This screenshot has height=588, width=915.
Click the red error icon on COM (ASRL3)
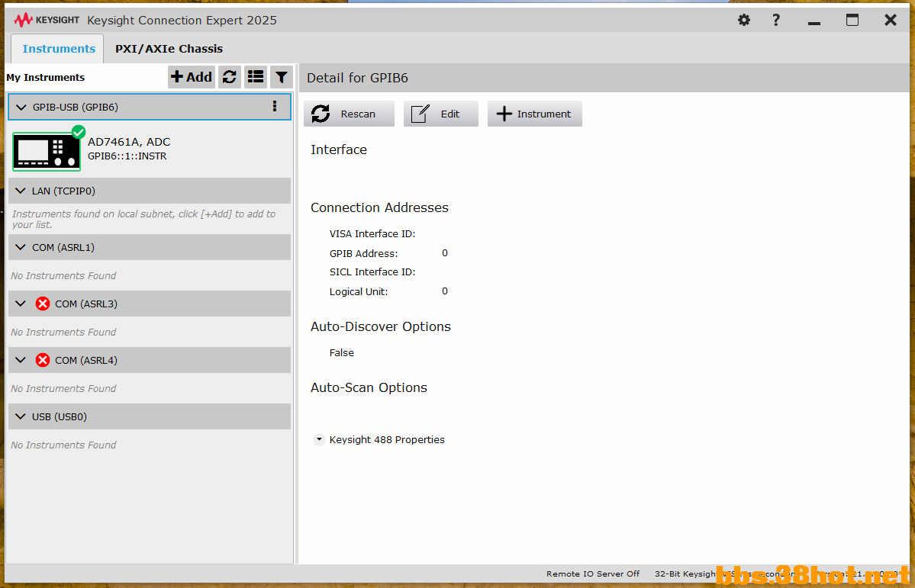point(43,304)
